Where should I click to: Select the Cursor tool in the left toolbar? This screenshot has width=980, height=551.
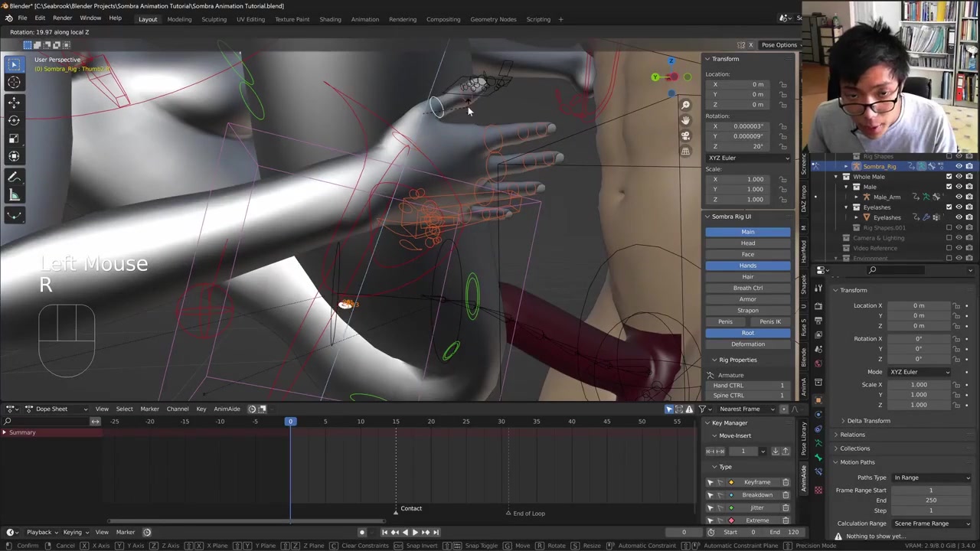pyautogui.click(x=14, y=83)
